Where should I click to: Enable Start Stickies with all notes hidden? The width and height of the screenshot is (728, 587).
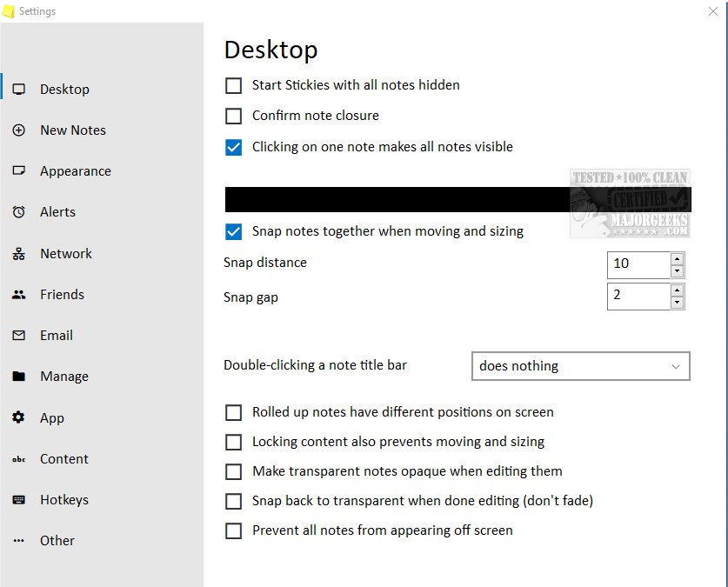coord(233,85)
